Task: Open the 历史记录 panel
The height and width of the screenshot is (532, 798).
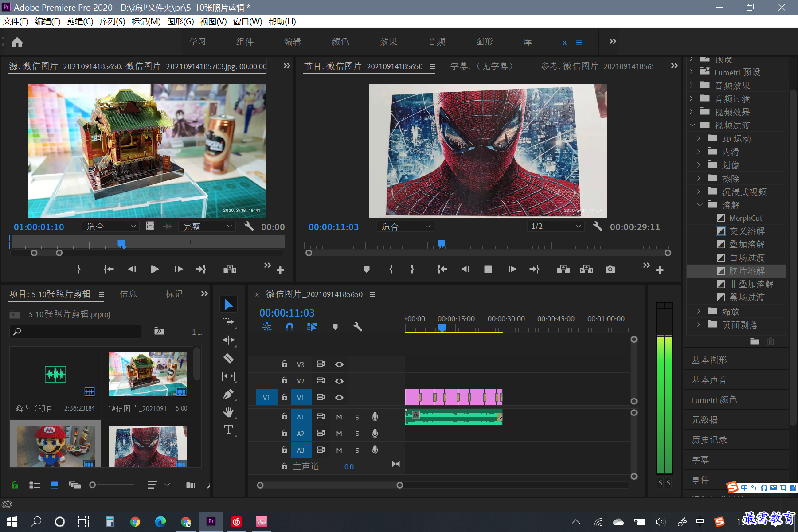Action: [x=709, y=440]
